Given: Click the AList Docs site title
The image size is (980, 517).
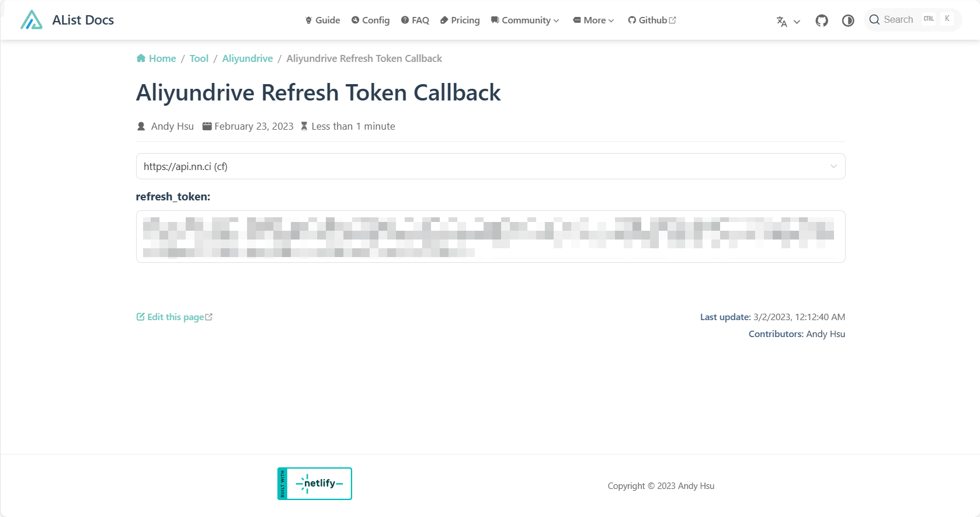Looking at the screenshot, I should coord(83,20).
